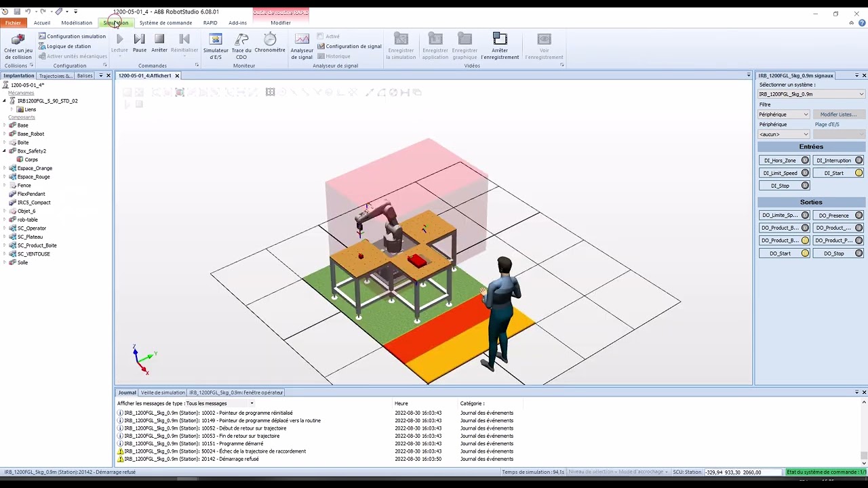
Task: Open the Sélectionner un système dropdown
Action: pyautogui.click(x=811, y=94)
